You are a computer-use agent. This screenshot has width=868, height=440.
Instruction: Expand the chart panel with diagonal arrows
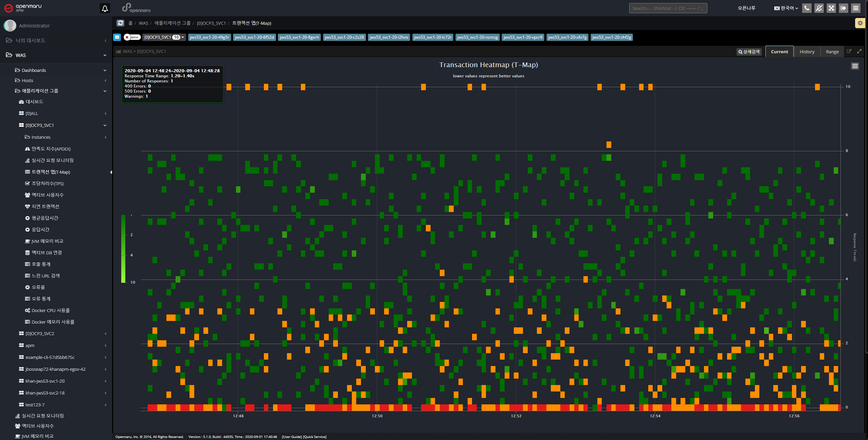(859, 52)
